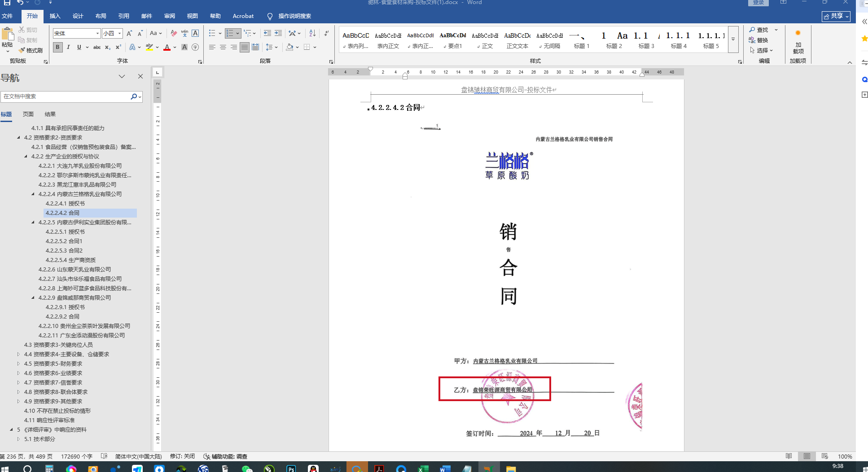Apply the yellow text highlight color
868x472 pixels.
click(x=149, y=47)
